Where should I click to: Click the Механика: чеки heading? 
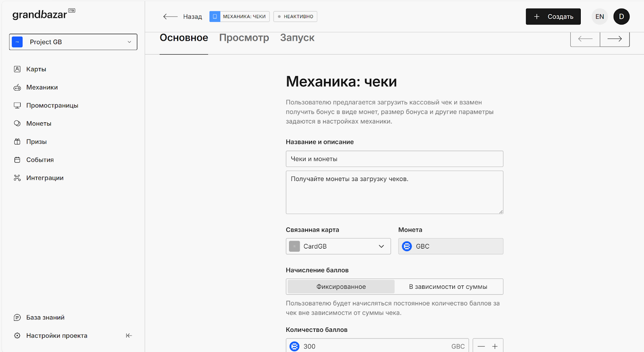(x=341, y=82)
